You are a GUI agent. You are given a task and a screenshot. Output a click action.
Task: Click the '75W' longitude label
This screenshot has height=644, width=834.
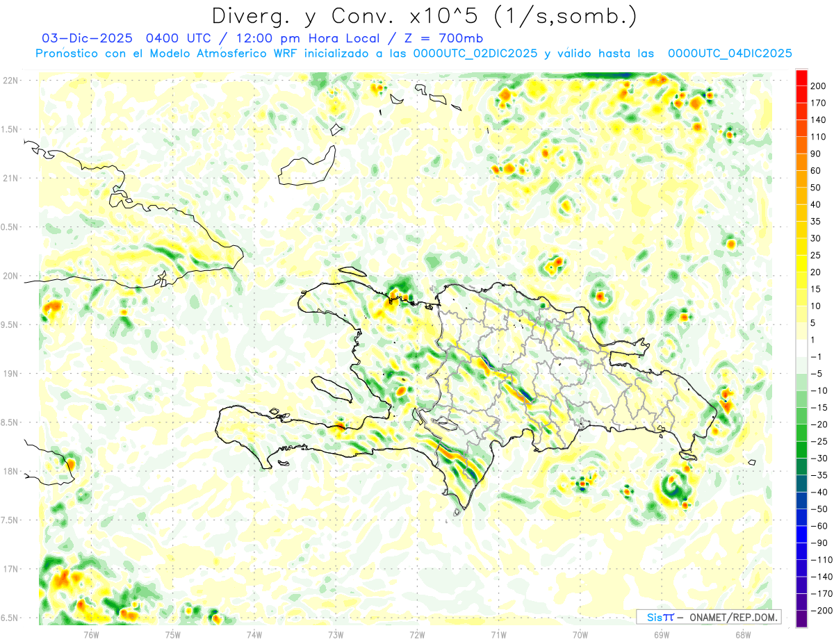pyautogui.click(x=172, y=634)
